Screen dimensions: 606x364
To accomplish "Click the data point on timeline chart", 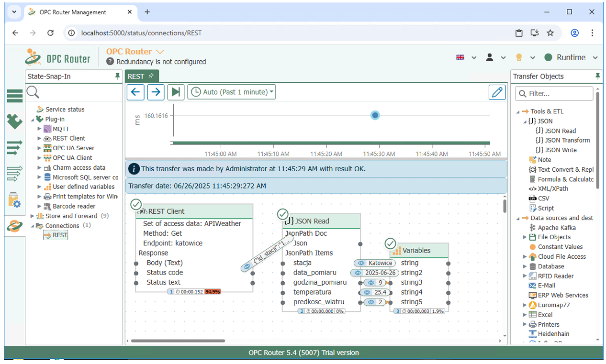I will tap(375, 115).
